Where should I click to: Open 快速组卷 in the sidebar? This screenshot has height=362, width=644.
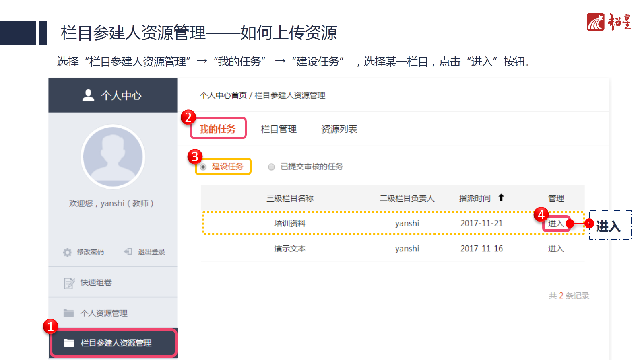pyautogui.click(x=96, y=282)
